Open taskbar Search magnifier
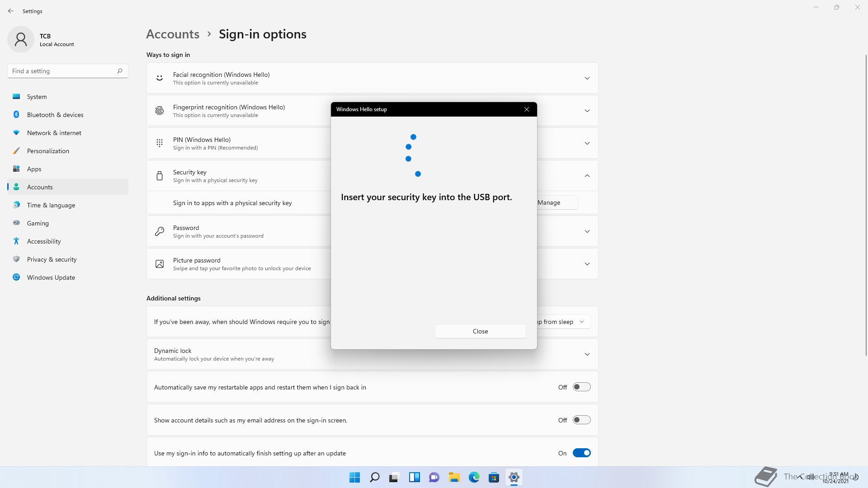868x488 pixels. 375,477
